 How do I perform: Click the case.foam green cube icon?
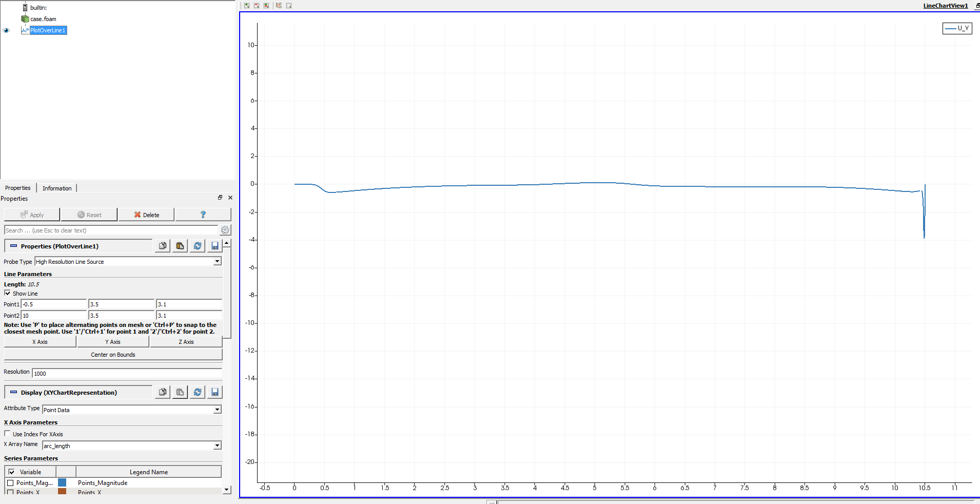[25, 19]
